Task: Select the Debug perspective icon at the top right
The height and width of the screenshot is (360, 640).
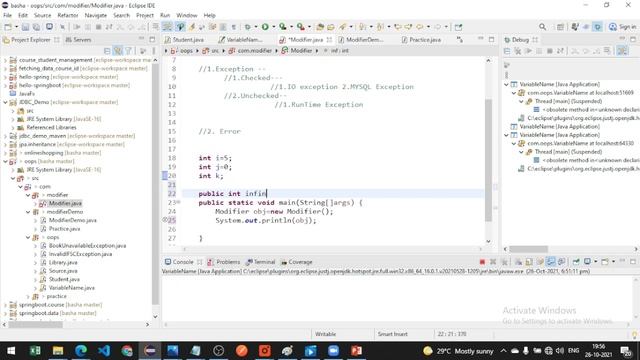Action: click(x=598, y=27)
